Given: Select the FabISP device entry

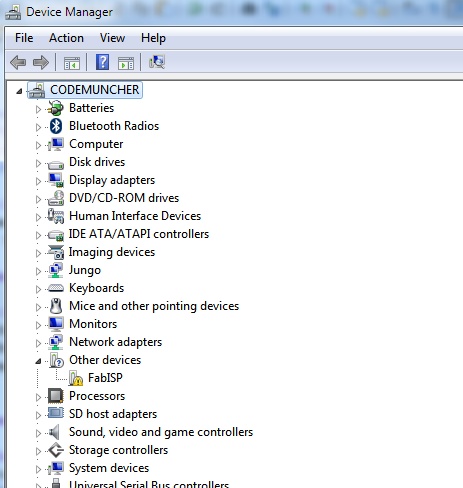Looking at the screenshot, I should coord(105,378).
